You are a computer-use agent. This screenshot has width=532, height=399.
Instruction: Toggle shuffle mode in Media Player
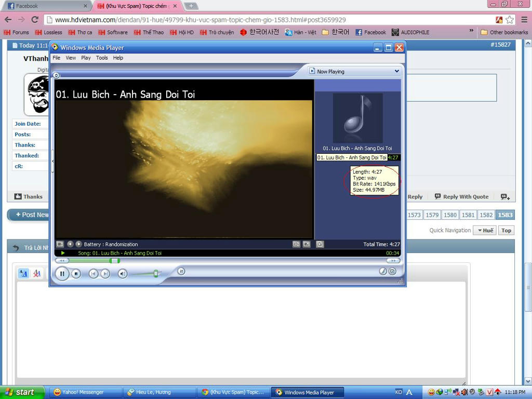[x=181, y=271]
